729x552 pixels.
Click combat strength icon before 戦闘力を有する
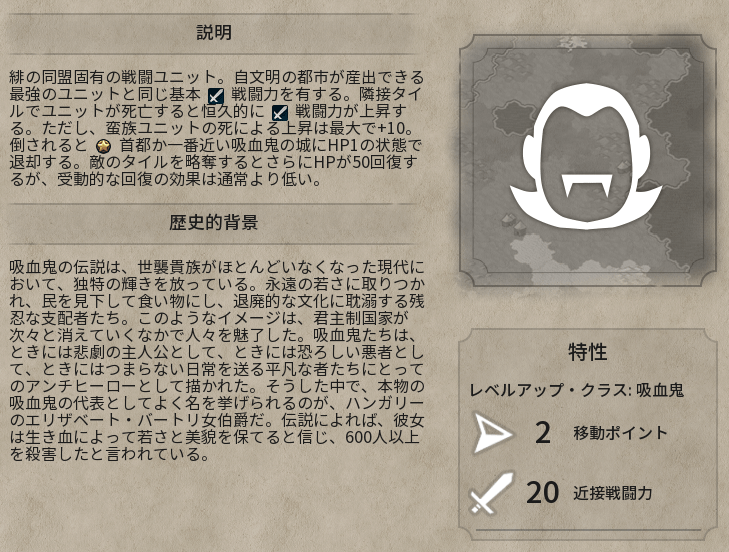216,95
